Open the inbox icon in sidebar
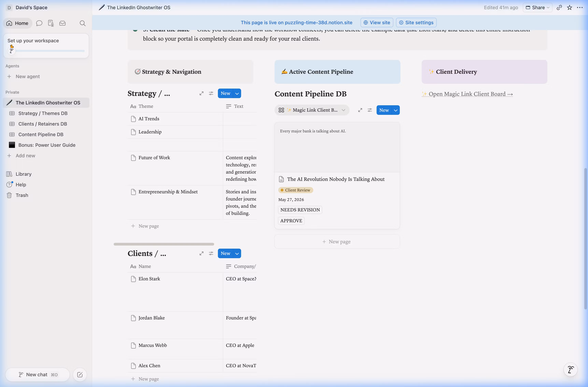Image resolution: width=588 pixels, height=387 pixels. pyautogui.click(x=62, y=23)
